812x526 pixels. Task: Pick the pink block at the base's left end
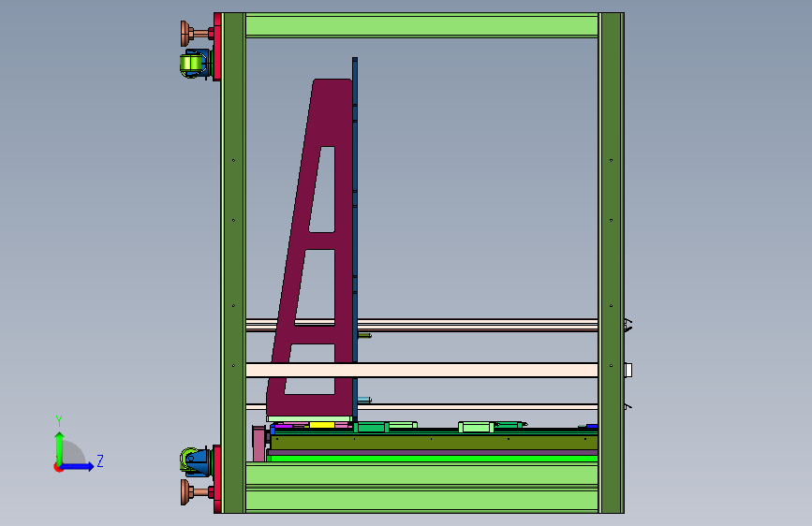(258, 444)
